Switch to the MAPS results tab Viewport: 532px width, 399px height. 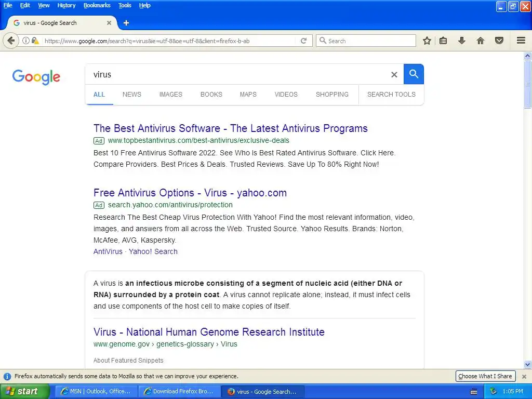point(248,95)
